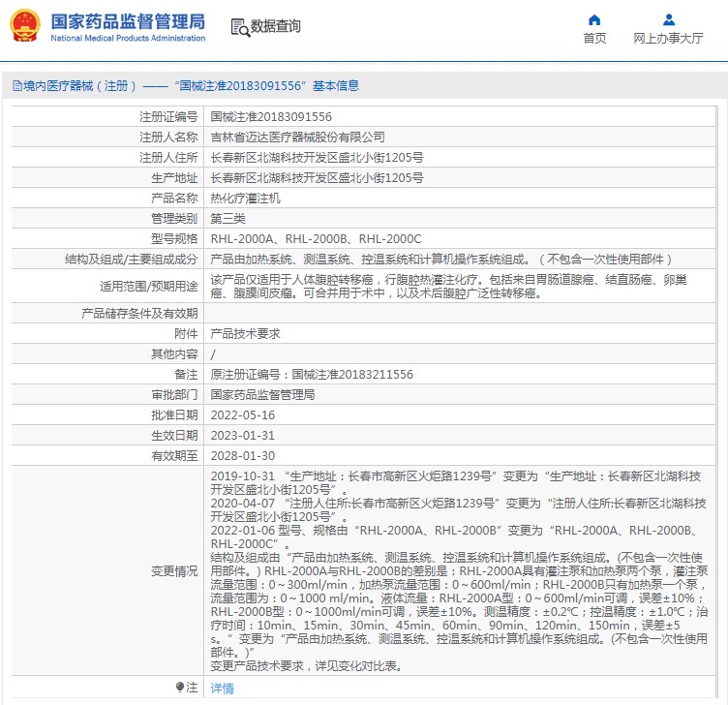Click 国家药品监督管理局 approval department value
This screenshot has height=705, width=728.
[262, 395]
